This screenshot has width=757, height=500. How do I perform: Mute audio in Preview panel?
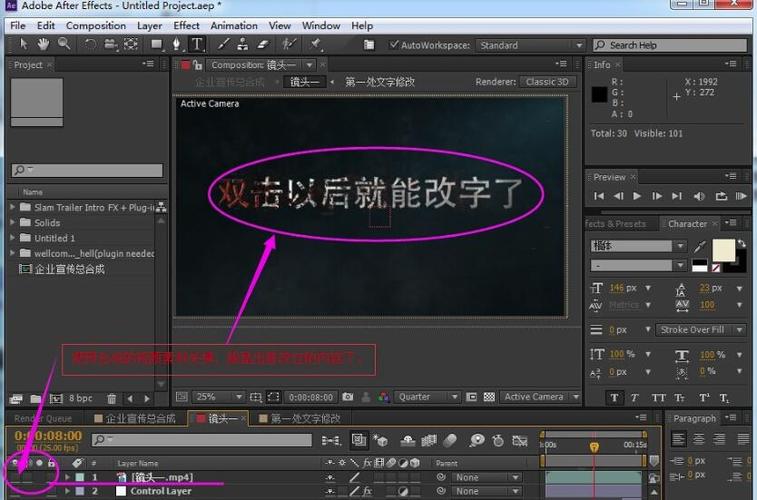click(x=699, y=196)
